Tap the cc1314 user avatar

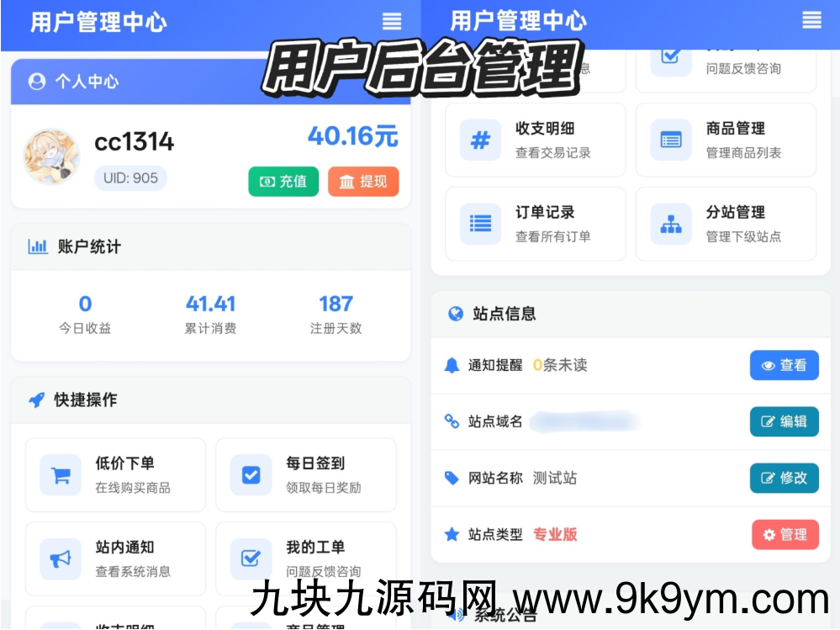coord(51,157)
